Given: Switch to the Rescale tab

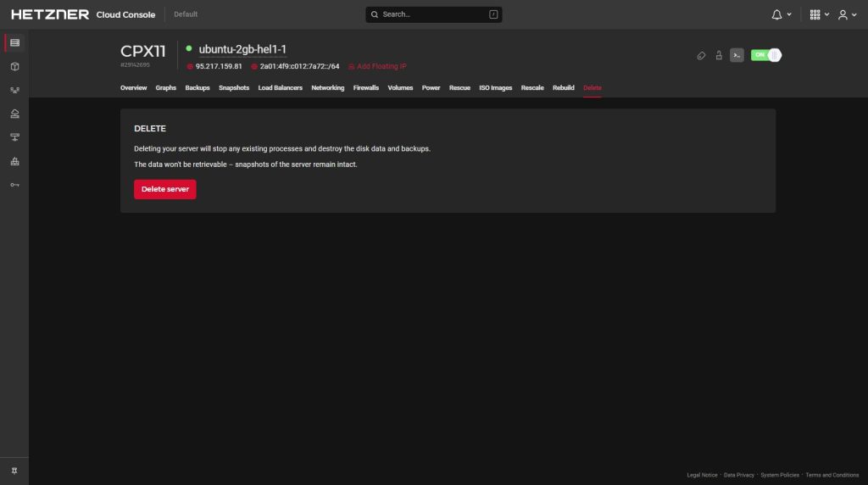Looking at the screenshot, I should 532,88.
